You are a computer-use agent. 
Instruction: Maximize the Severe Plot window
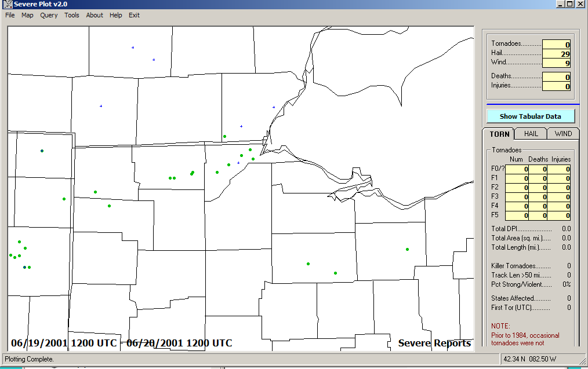pos(569,4)
